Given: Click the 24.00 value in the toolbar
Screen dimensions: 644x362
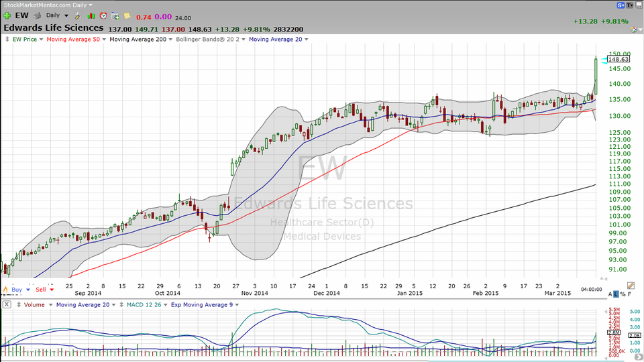Looking at the screenshot, I should (182, 18).
